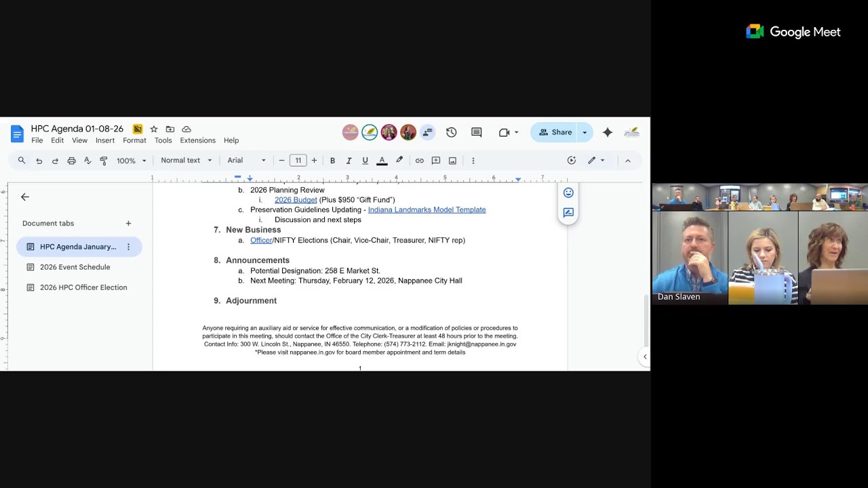Click the first collaborator avatar
The height and width of the screenshot is (488, 868).
pos(350,132)
